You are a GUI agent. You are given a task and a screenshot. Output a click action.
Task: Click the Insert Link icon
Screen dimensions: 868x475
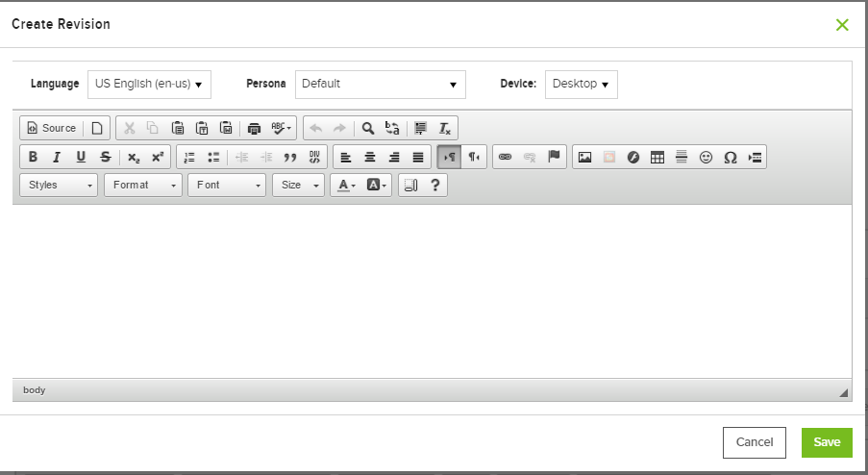[505, 157]
